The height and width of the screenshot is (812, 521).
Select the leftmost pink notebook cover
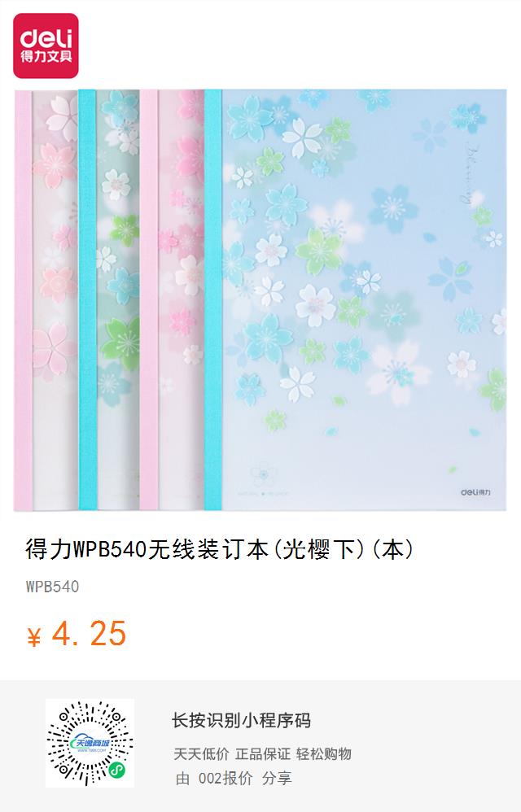click(46, 300)
